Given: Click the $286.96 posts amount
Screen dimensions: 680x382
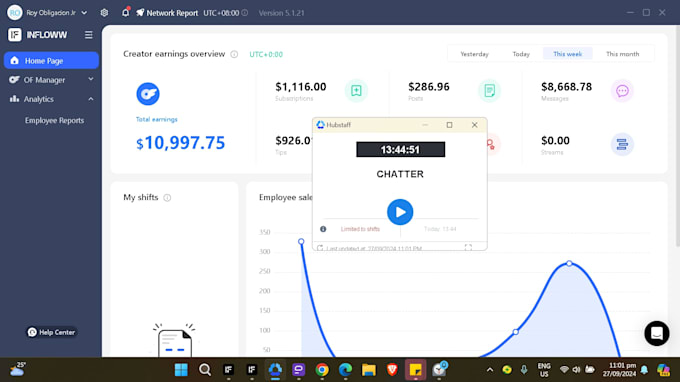Looking at the screenshot, I should 429,87.
